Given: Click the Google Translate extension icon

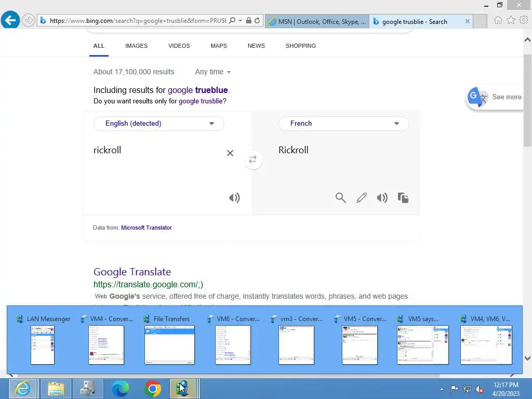Looking at the screenshot, I should 477,97.
